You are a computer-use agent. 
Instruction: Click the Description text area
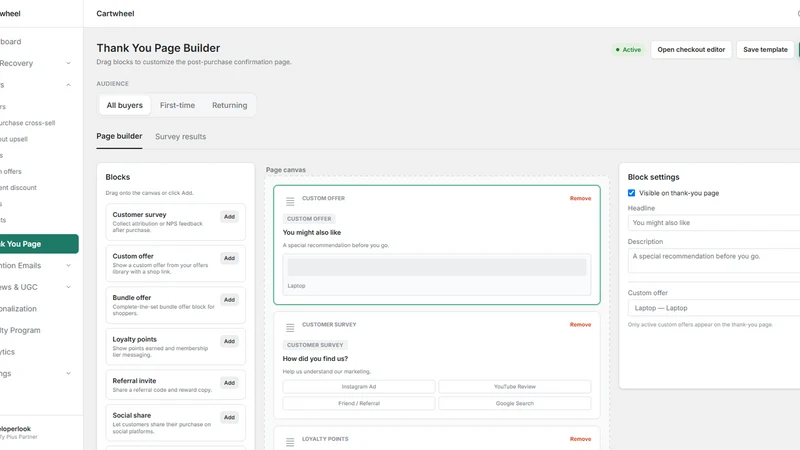click(714, 261)
